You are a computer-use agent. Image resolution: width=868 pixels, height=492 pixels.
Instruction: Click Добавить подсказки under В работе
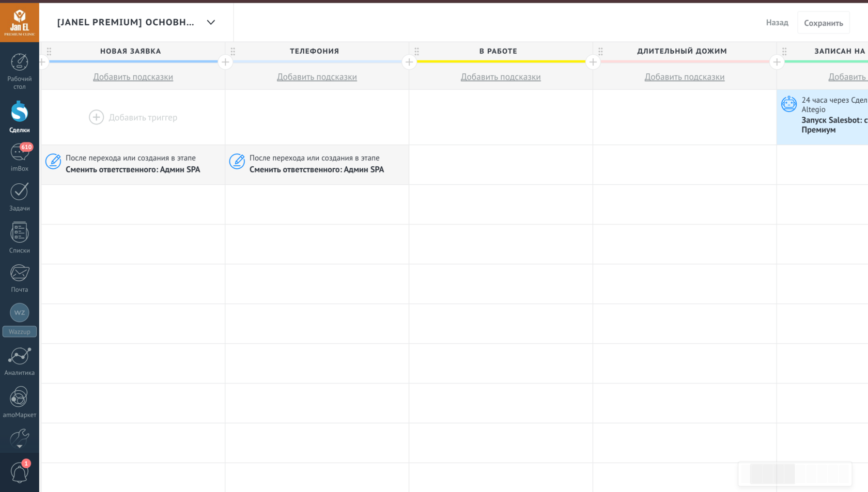click(x=501, y=77)
